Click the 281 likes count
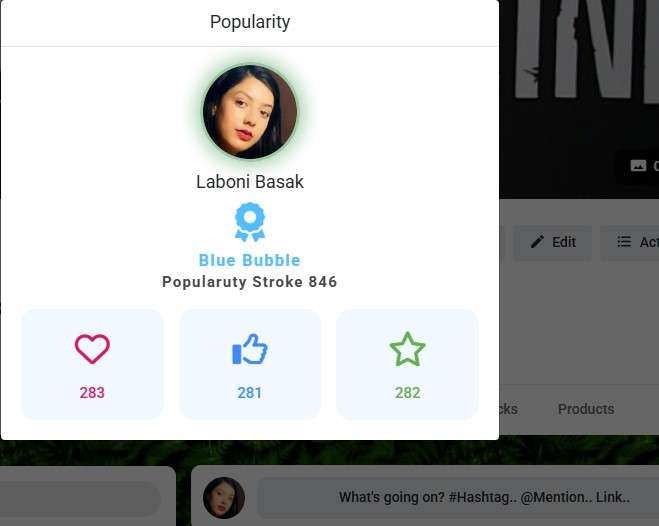Screen dimensions: 659x526 click(250, 393)
